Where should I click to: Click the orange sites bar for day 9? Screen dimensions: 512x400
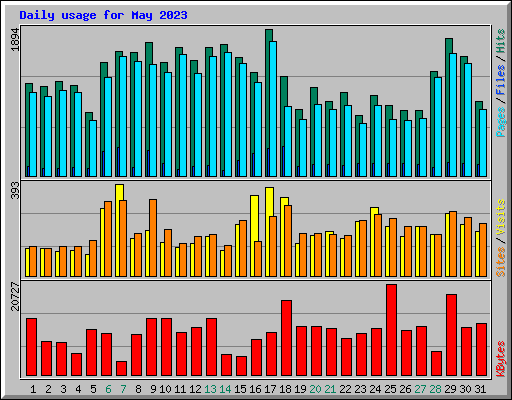(x=153, y=238)
